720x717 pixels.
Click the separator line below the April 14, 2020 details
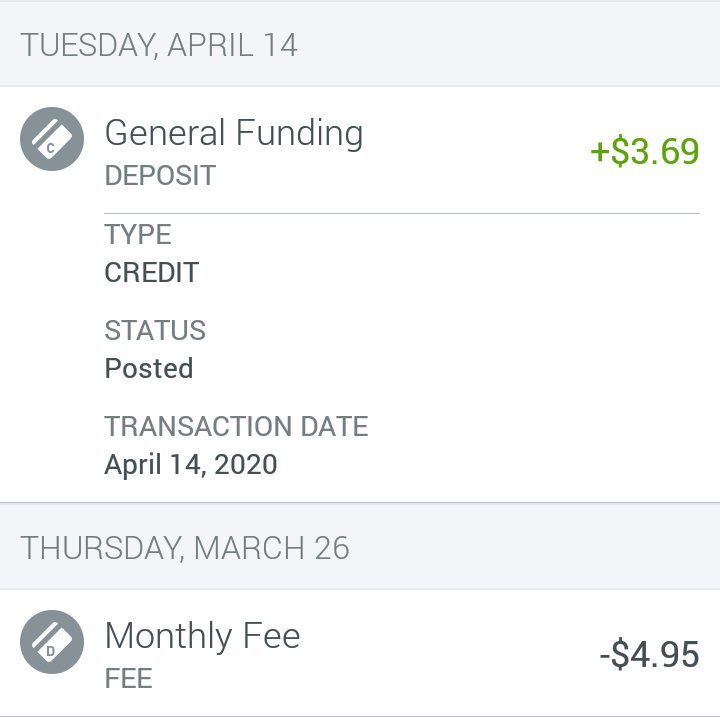(x=360, y=502)
